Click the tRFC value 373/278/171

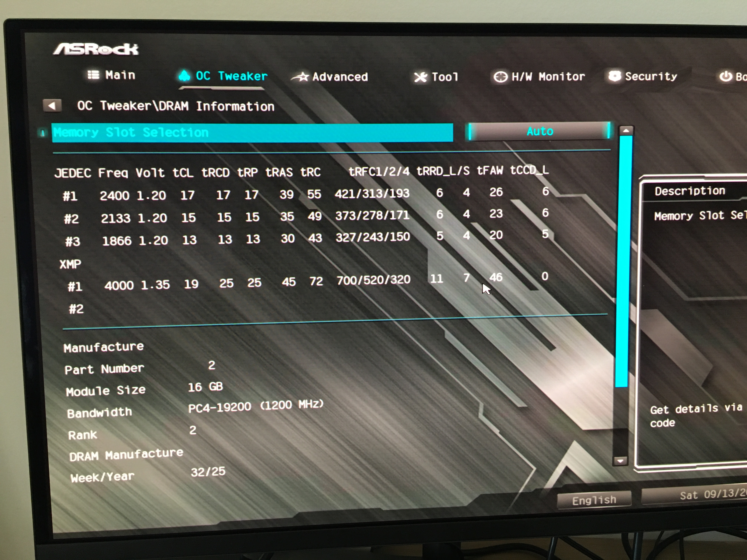point(372,215)
